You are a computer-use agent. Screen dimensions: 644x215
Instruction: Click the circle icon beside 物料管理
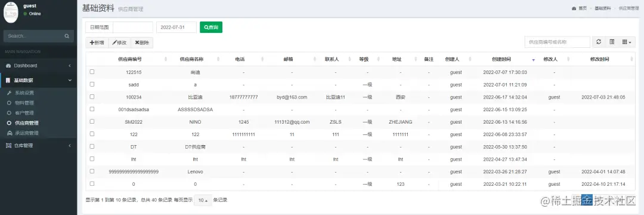9,103
